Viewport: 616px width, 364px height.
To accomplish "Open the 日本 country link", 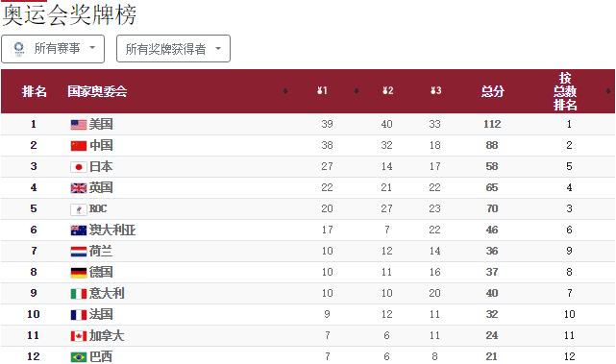I will tap(101, 166).
